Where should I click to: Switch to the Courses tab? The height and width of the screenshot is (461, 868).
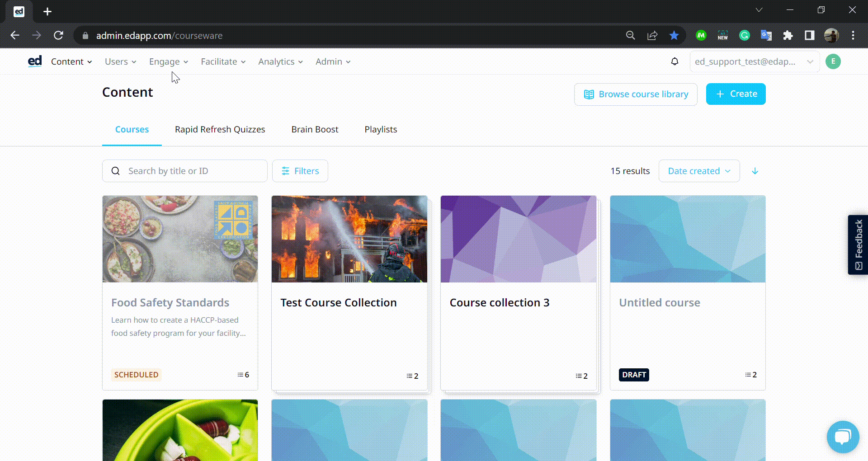click(x=132, y=129)
